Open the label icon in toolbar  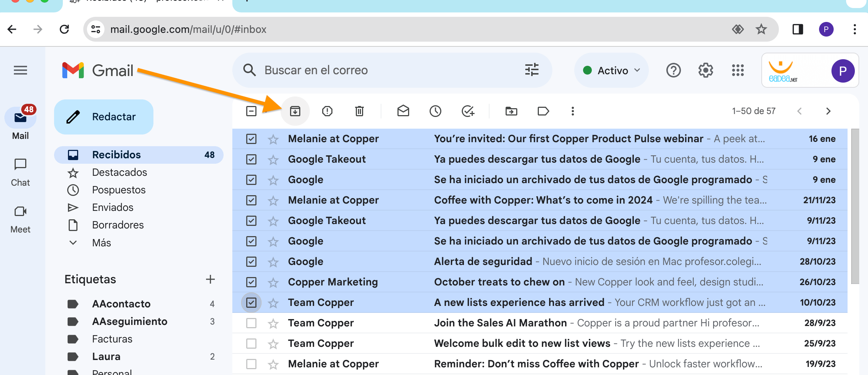543,111
